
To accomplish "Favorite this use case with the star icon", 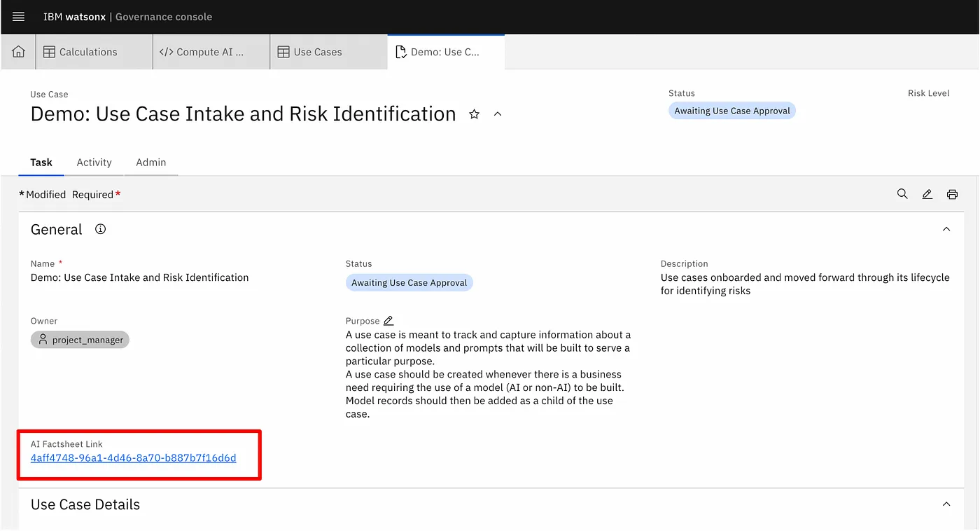I will pos(474,114).
